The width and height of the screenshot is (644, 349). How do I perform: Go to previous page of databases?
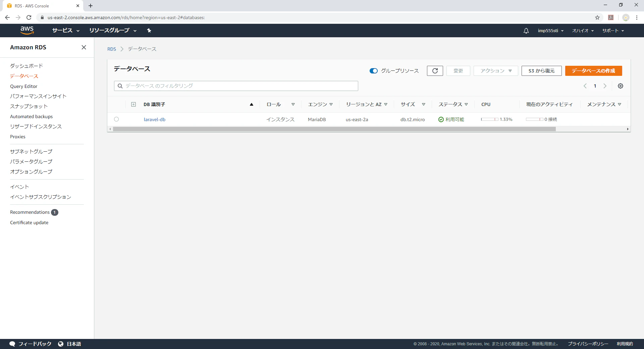[x=585, y=86]
